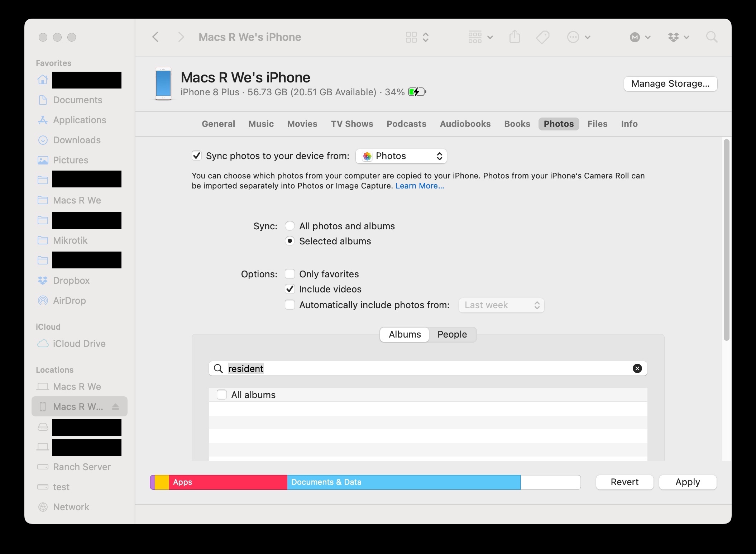Eject the iPhone in the sidebar
Viewport: 756px width, 554px height.
[x=115, y=407]
